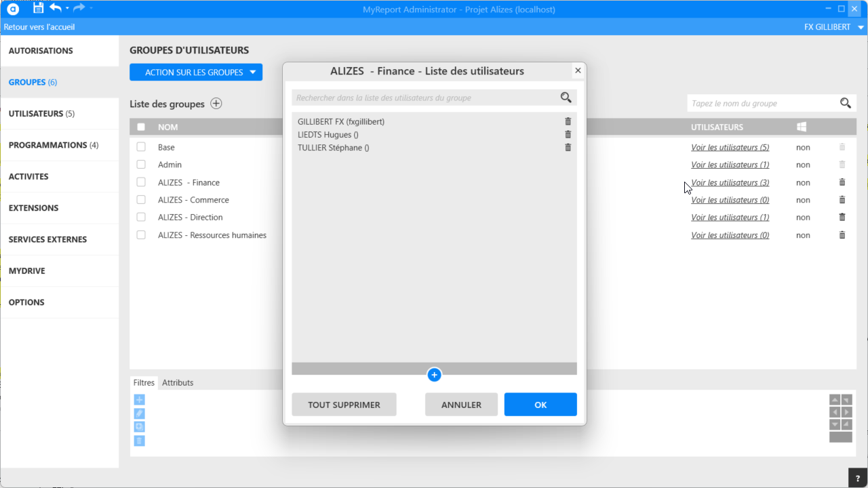The image size is (868, 488).
Task: Open the UTILISATEURS section in sidebar
Action: pyautogui.click(x=41, y=114)
